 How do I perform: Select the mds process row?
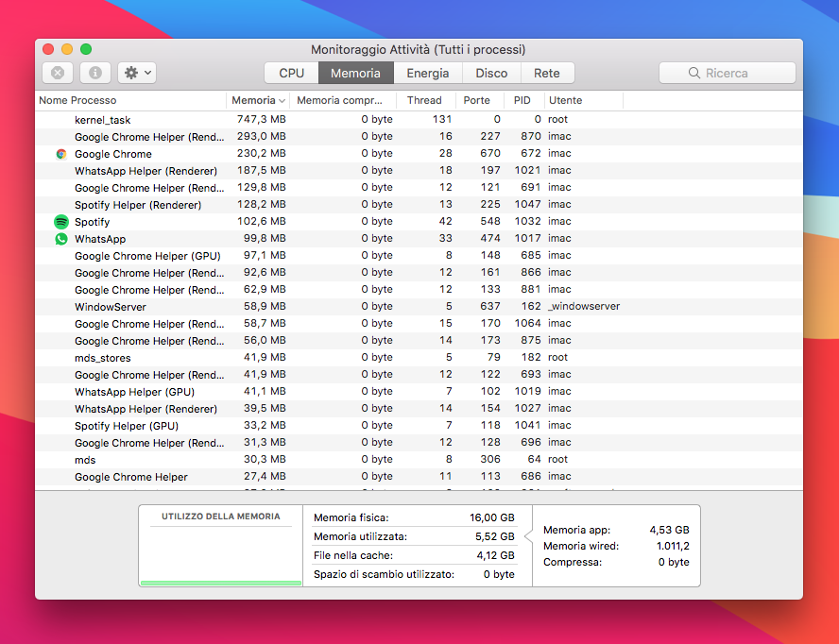coord(419,460)
